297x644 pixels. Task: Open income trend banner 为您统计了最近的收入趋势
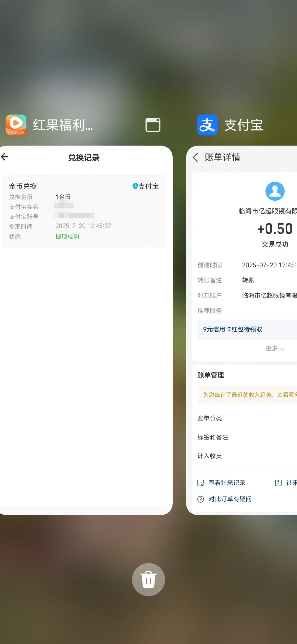[247, 395]
